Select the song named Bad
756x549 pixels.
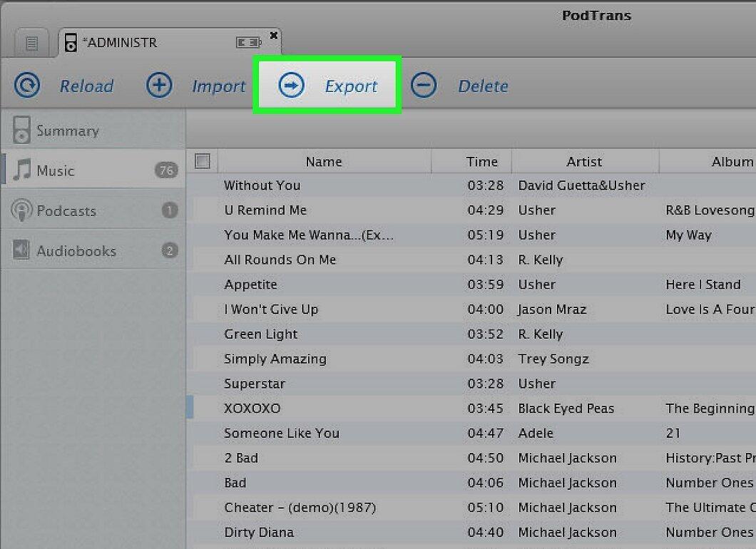point(235,483)
